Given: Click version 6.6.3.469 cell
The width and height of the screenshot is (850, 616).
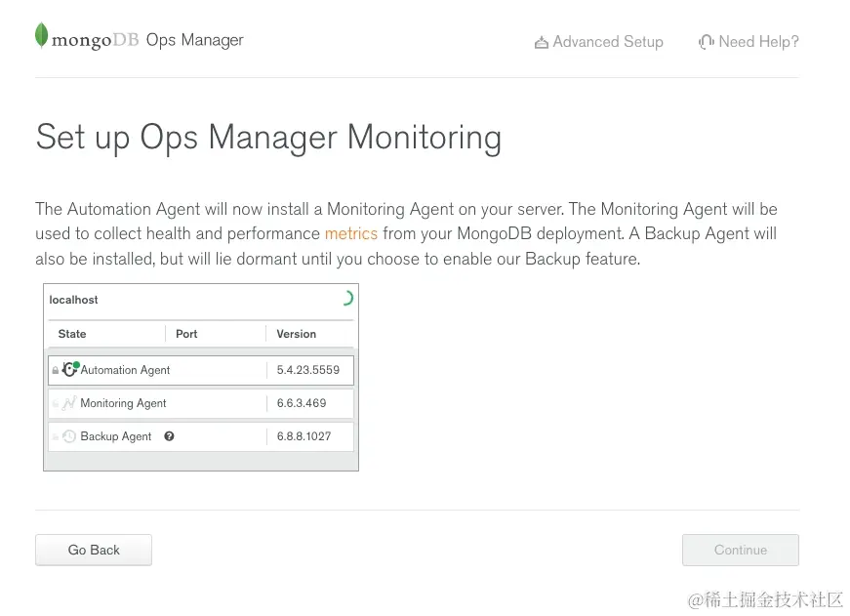Looking at the screenshot, I should (x=302, y=403).
